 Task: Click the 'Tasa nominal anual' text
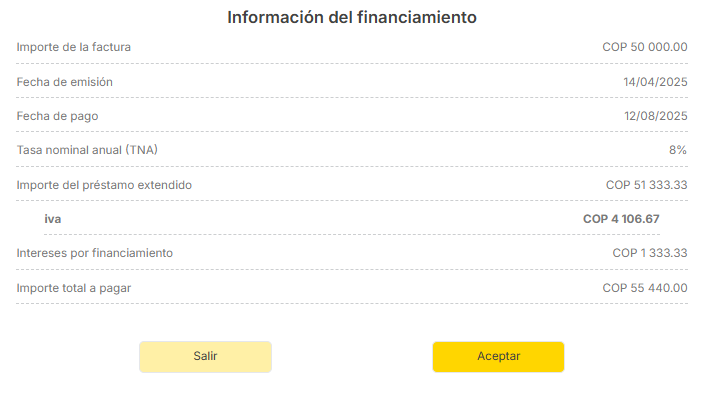(x=69, y=150)
